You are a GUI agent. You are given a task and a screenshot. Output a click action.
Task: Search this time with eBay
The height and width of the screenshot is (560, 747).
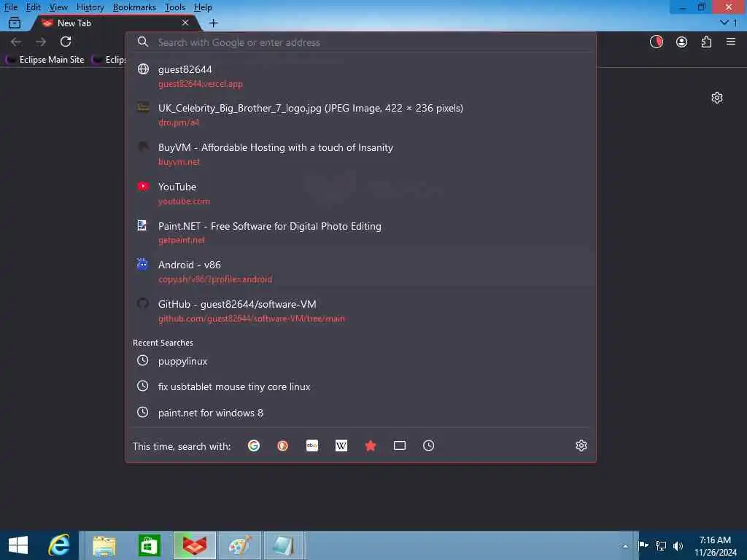(x=312, y=446)
